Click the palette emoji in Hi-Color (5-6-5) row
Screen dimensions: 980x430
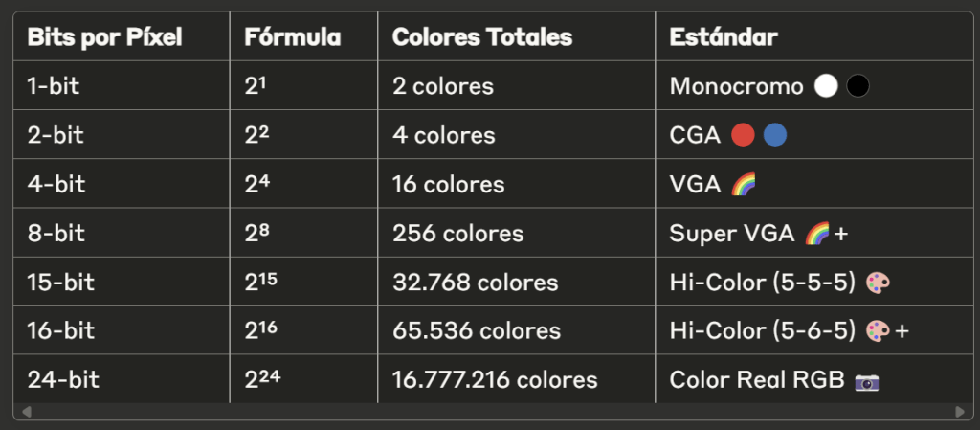coord(877,331)
